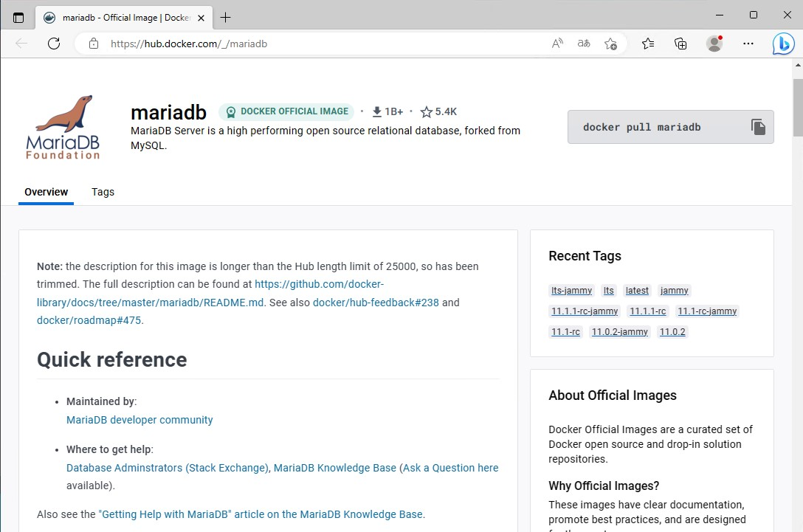This screenshot has width=803, height=532.
Task: Click the 5.4K star icon
Action: pos(427,111)
